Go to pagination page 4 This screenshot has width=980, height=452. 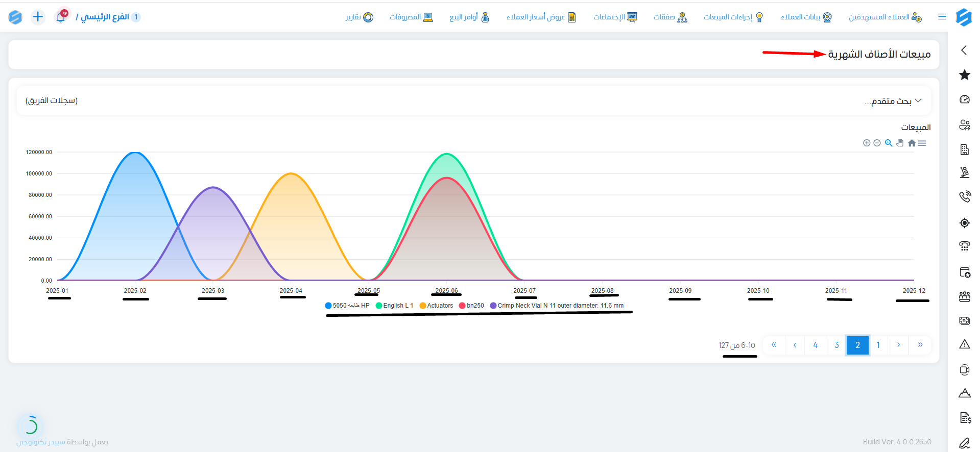pyautogui.click(x=816, y=345)
